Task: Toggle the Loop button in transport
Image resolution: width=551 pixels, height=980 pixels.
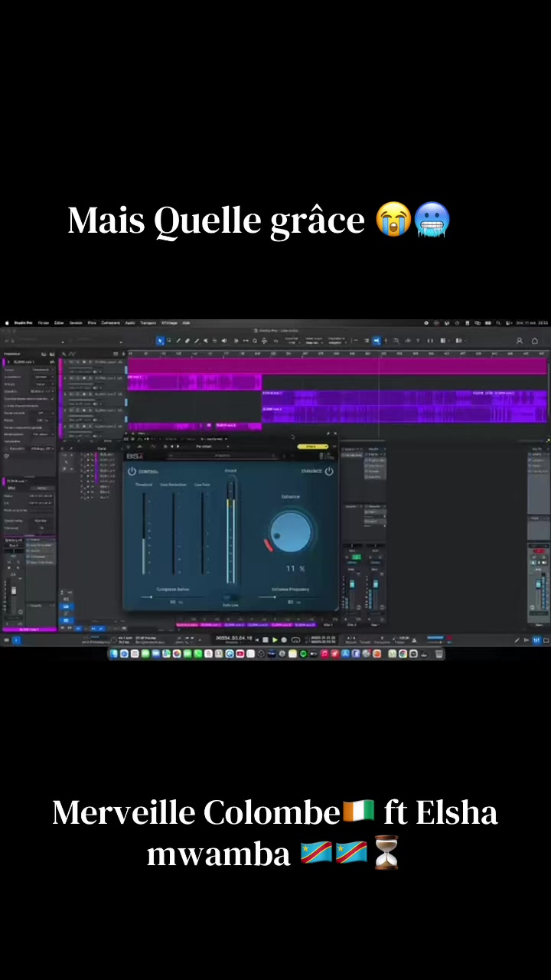Action: pos(294,639)
